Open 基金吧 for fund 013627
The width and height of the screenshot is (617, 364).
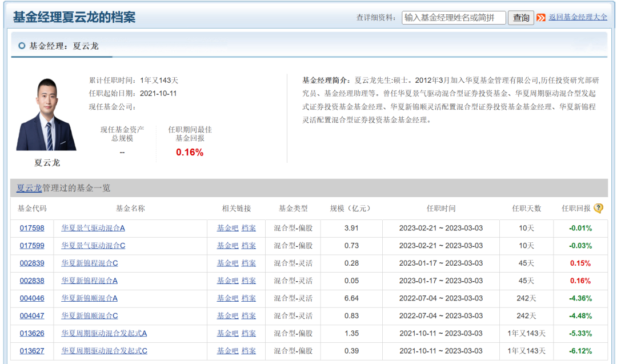point(227,351)
